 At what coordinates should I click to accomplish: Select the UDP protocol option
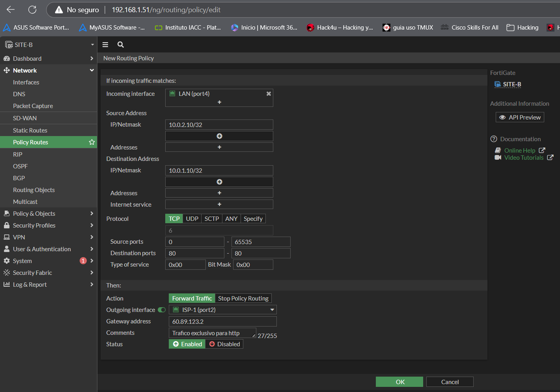coord(192,218)
